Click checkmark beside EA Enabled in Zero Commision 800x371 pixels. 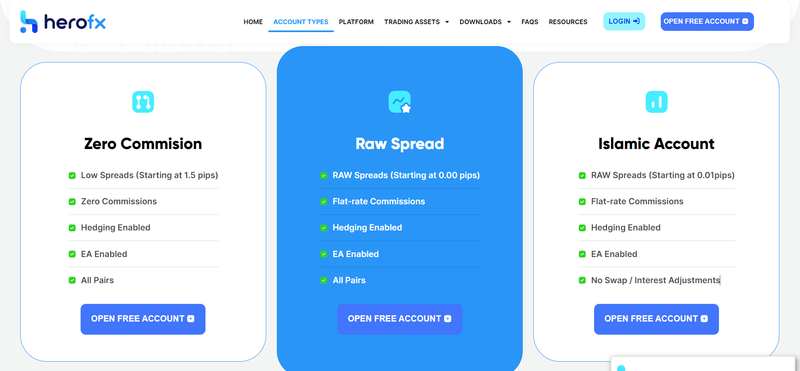tap(72, 254)
